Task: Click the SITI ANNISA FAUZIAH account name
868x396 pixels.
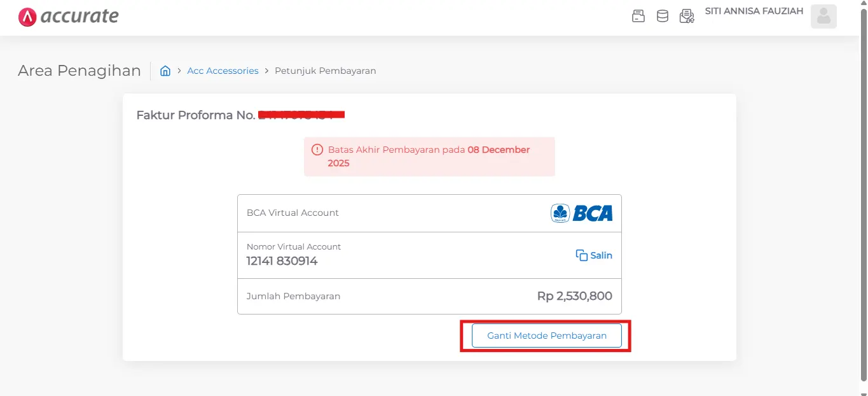Action: click(754, 10)
